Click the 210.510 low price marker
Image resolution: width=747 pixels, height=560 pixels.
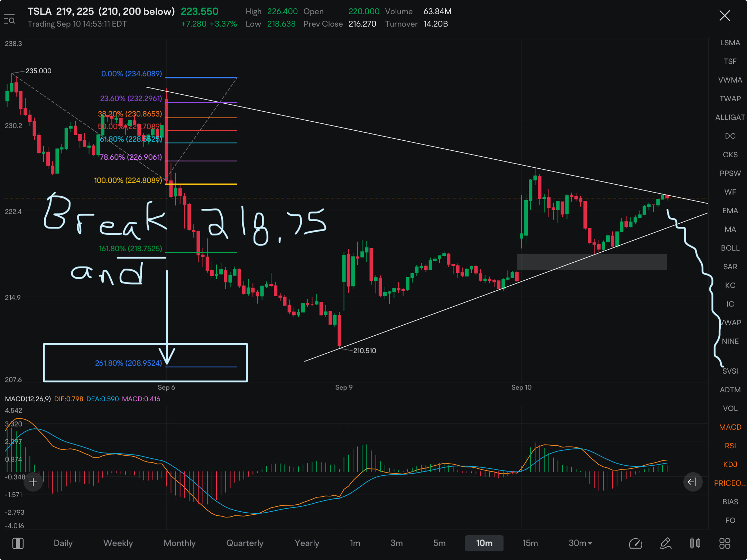(365, 351)
